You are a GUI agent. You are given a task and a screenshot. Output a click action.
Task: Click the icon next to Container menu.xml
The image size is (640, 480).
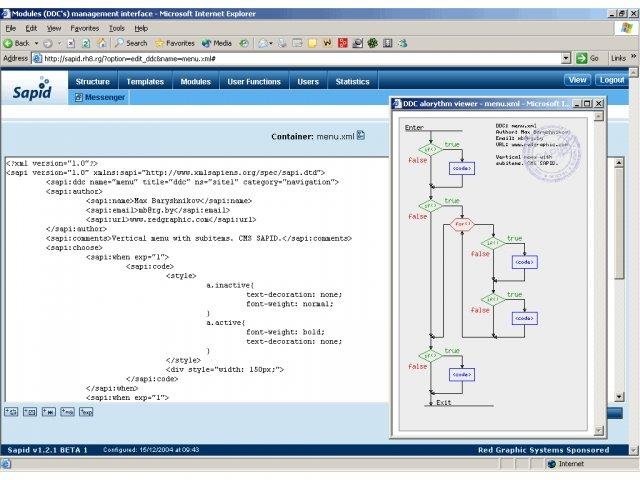click(x=361, y=135)
